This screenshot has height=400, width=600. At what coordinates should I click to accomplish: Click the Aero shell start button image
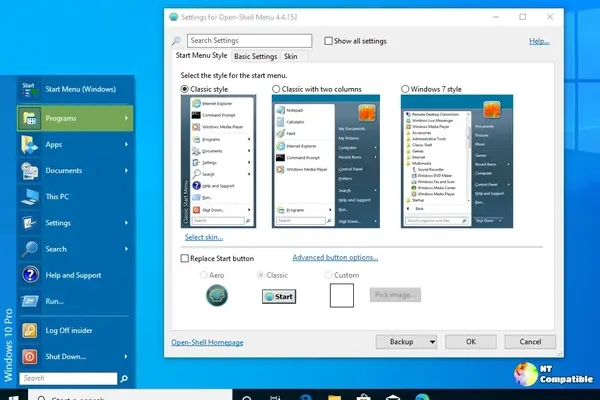217,295
